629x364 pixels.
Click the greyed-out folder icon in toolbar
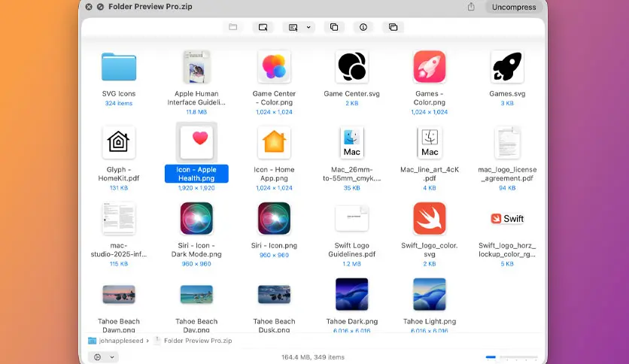point(233,27)
